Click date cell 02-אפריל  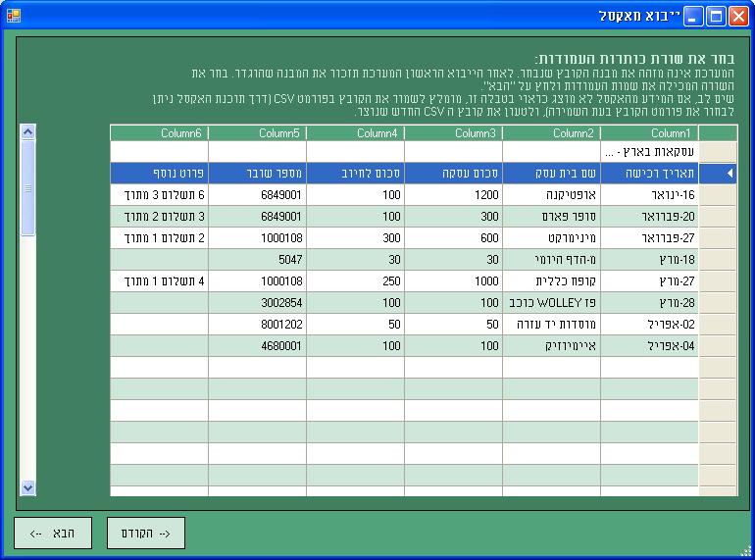click(x=649, y=325)
